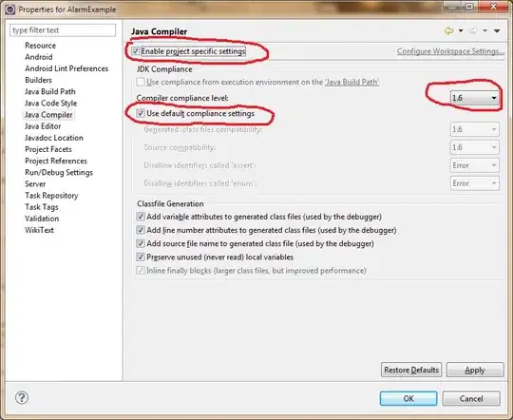This screenshot has width=513, height=420.
Task: Click the Restore Defaults button
Action: click(x=411, y=370)
